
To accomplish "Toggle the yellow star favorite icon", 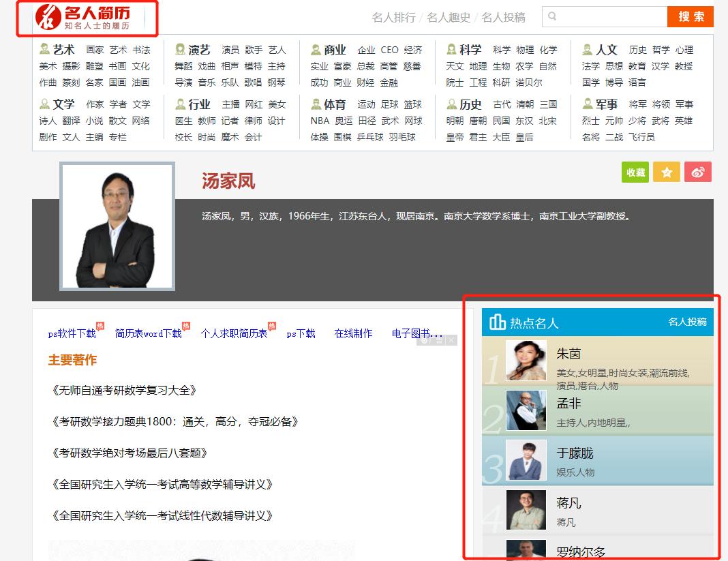I will (x=666, y=172).
